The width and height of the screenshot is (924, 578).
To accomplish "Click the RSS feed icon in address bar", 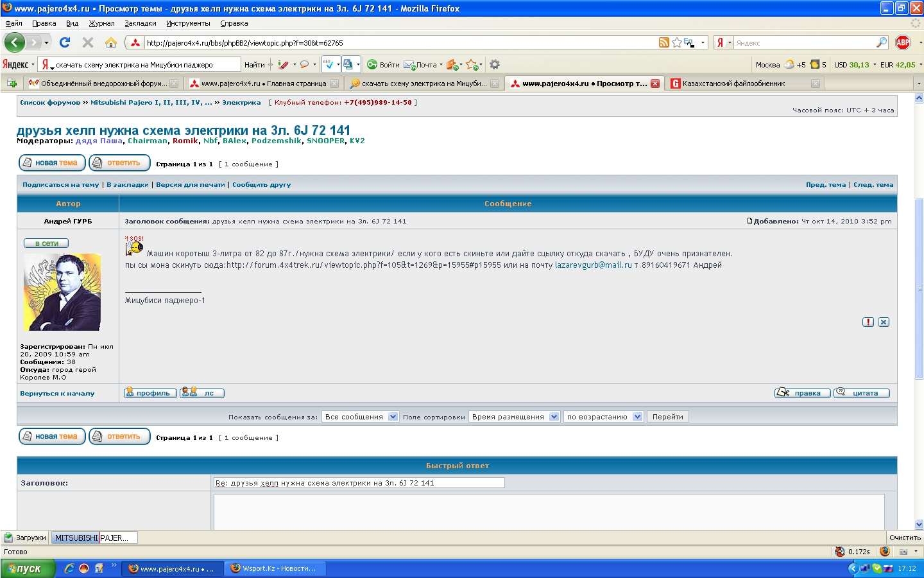I will coord(664,42).
